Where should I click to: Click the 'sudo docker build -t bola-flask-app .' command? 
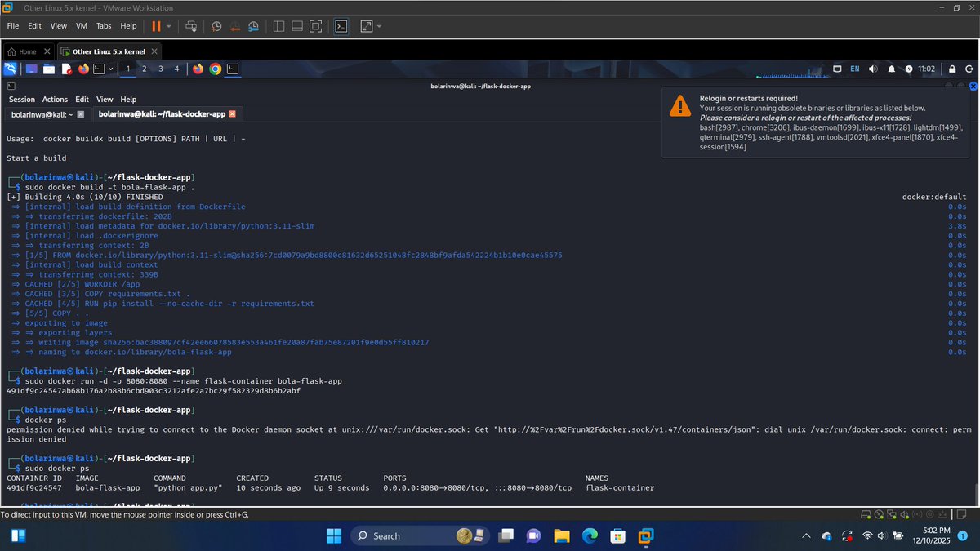pyautogui.click(x=110, y=188)
